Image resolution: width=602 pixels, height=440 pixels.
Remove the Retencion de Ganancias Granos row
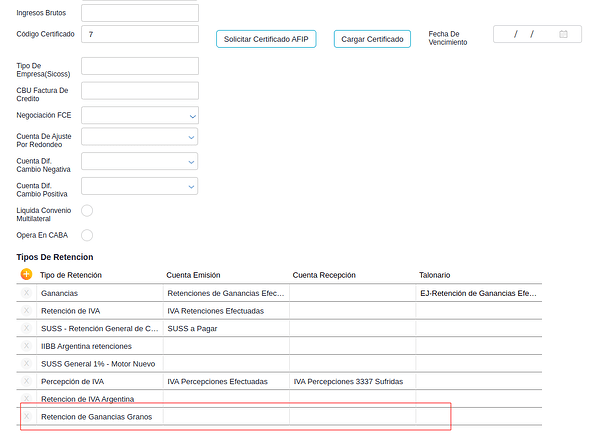point(27,416)
